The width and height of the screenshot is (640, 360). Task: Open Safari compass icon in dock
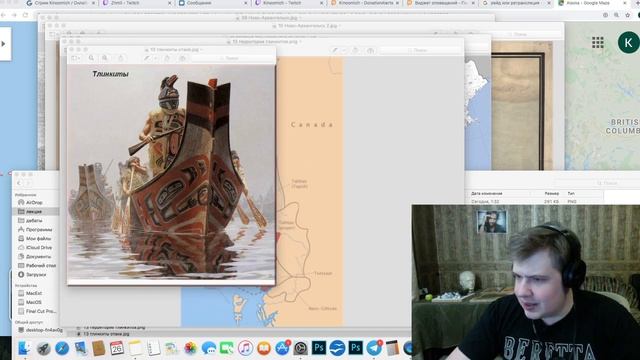pos(62,348)
